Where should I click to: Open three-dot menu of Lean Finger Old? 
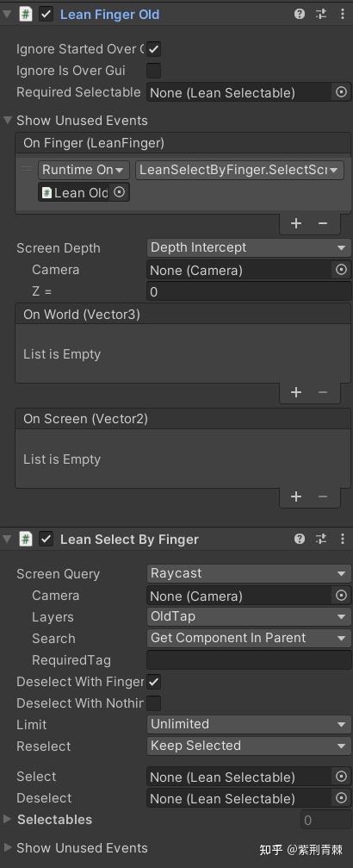click(x=343, y=15)
